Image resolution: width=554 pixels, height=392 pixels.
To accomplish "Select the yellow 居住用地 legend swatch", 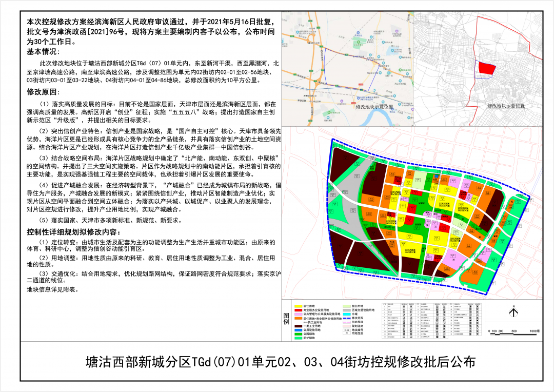I will pos(298,306).
